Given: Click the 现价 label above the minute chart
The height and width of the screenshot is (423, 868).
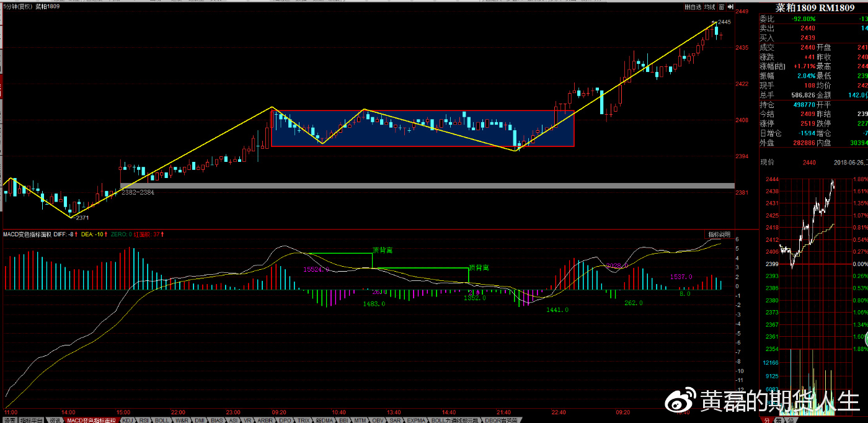Looking at the screenshot, I should click(768, 162).
